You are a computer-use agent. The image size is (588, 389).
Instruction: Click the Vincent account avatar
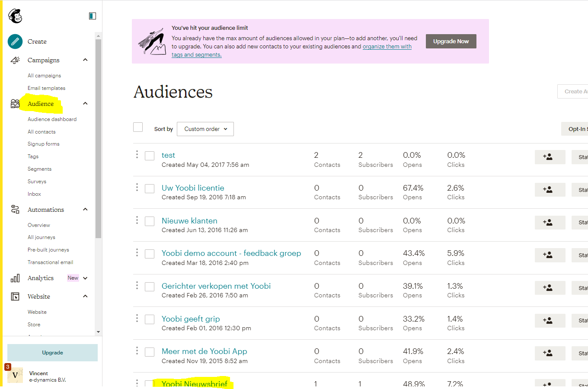tap(15, 375)
